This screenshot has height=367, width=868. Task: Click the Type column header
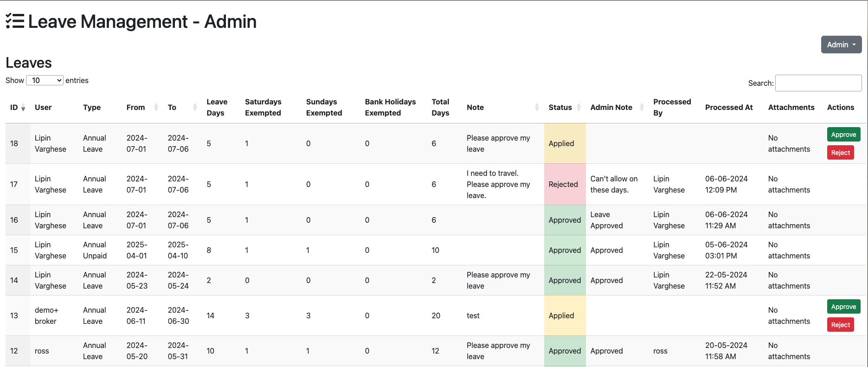[x=92, y=108]
